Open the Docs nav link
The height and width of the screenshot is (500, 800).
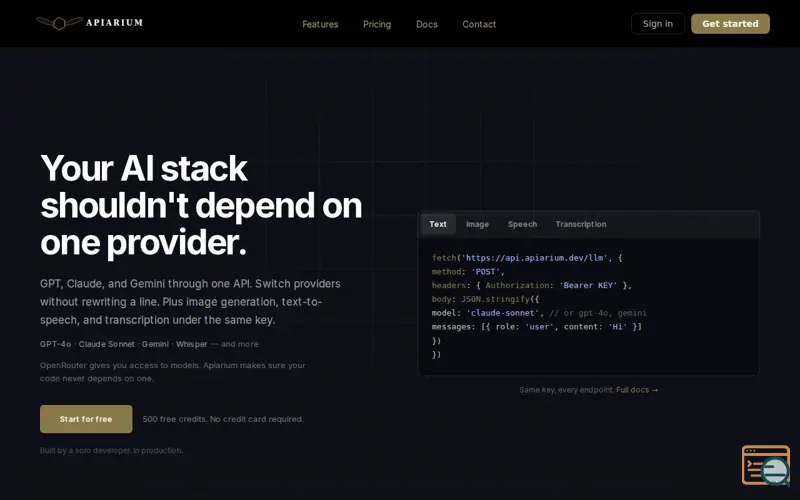(x=427, y=24)
